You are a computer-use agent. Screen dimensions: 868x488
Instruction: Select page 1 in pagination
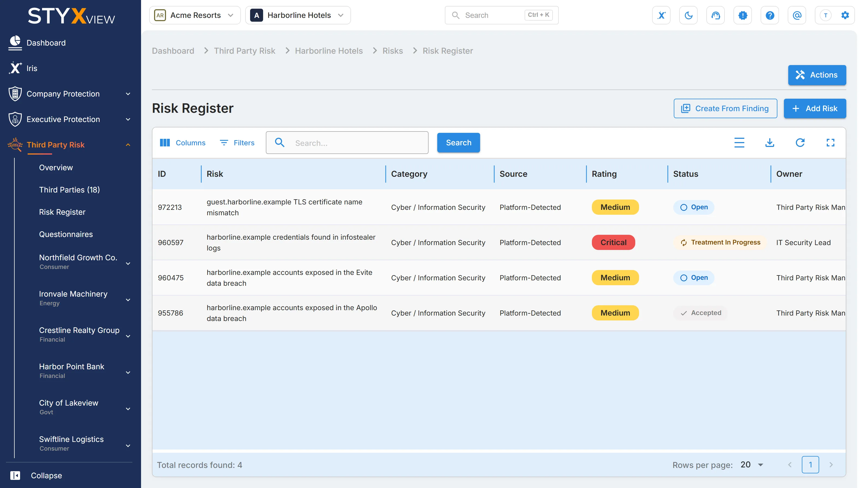coord(810,465)
